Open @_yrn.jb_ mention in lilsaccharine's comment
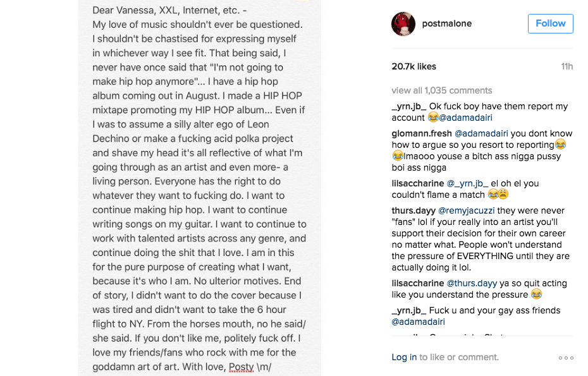This screenshot has height=376, width=588. (x=469, y=183)
